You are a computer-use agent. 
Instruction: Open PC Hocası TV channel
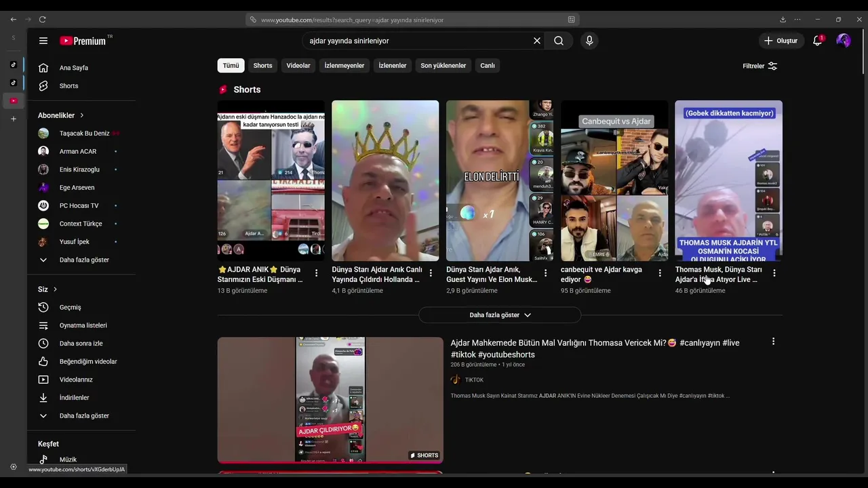[x=79, y=206]
